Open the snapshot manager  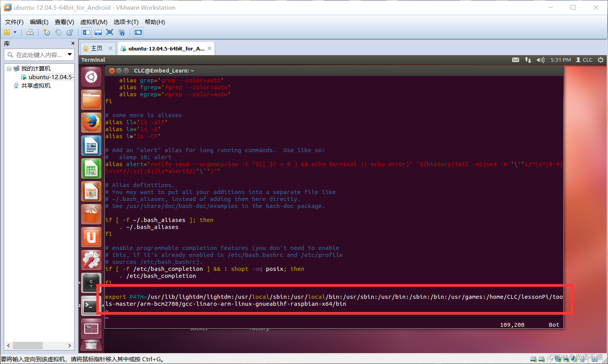pyautogui.click(x=70, y=32)
